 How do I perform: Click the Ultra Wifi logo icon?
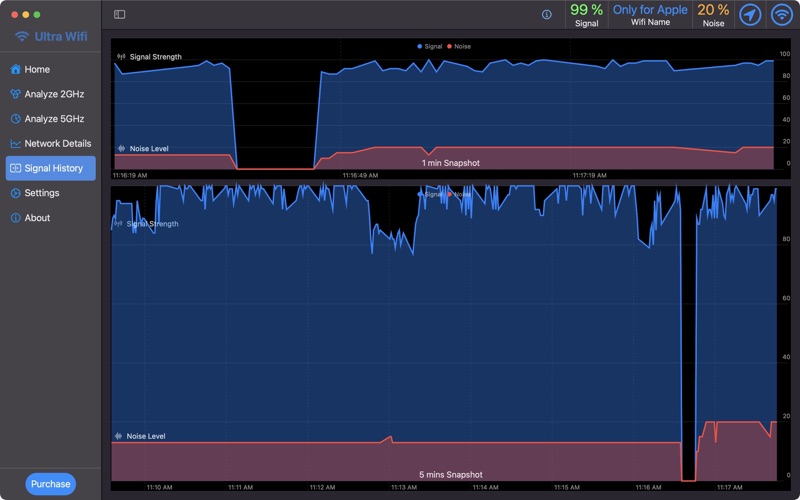(21, 36)
